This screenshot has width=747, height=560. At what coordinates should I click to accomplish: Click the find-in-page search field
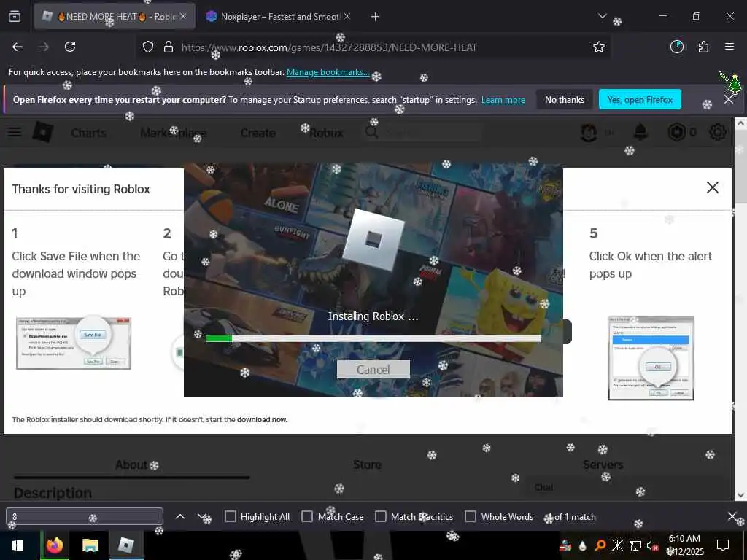pos(85,517)
